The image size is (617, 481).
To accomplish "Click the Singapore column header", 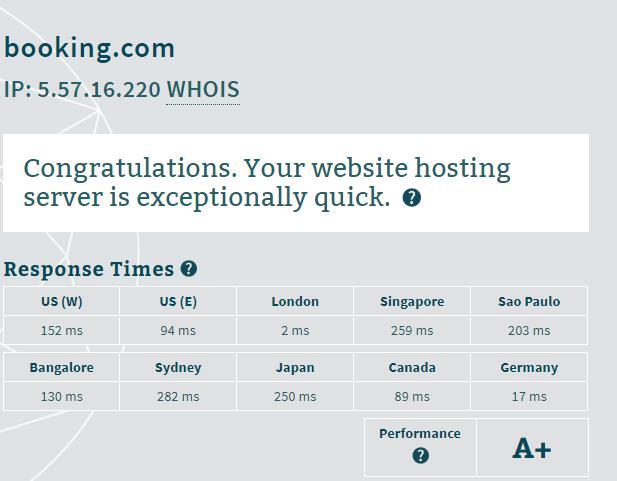I will point(412,302).
